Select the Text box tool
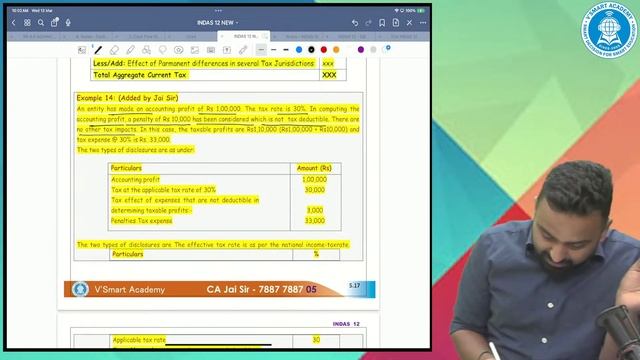 click(x=227, y=50)
